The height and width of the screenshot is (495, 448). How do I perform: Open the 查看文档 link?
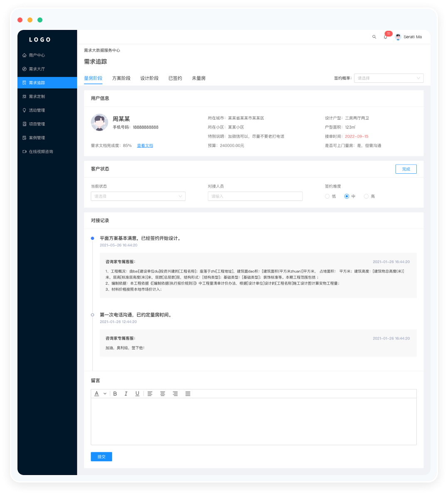(145, 145)
